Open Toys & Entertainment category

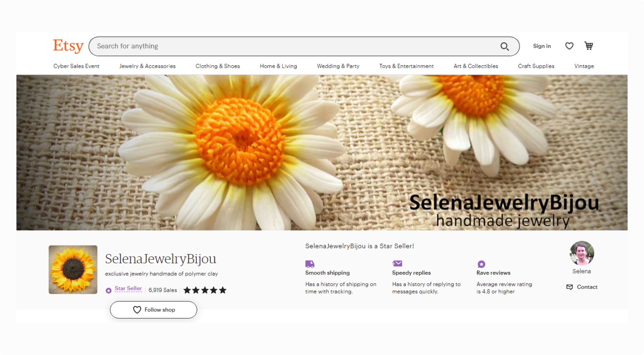pos(406,66)
